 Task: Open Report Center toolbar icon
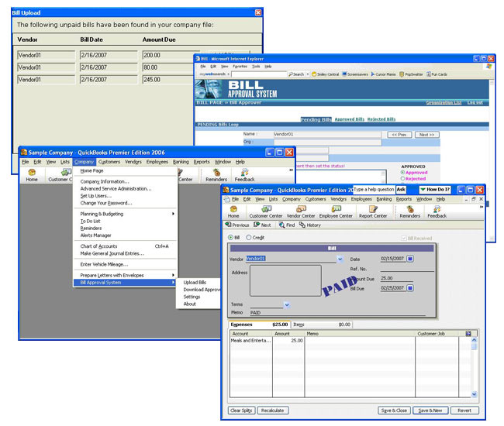(373, 212)
